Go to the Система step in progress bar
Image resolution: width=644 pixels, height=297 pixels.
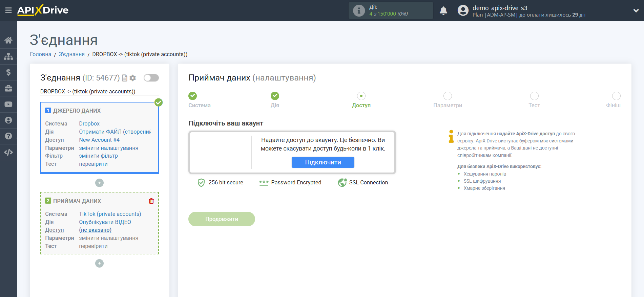pyautogui.click(x=193, y=96)
